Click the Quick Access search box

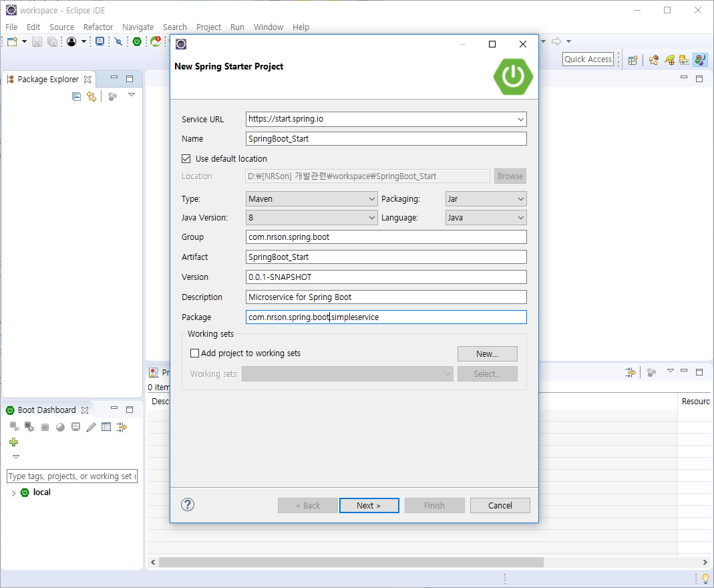[x=588, y=59]
